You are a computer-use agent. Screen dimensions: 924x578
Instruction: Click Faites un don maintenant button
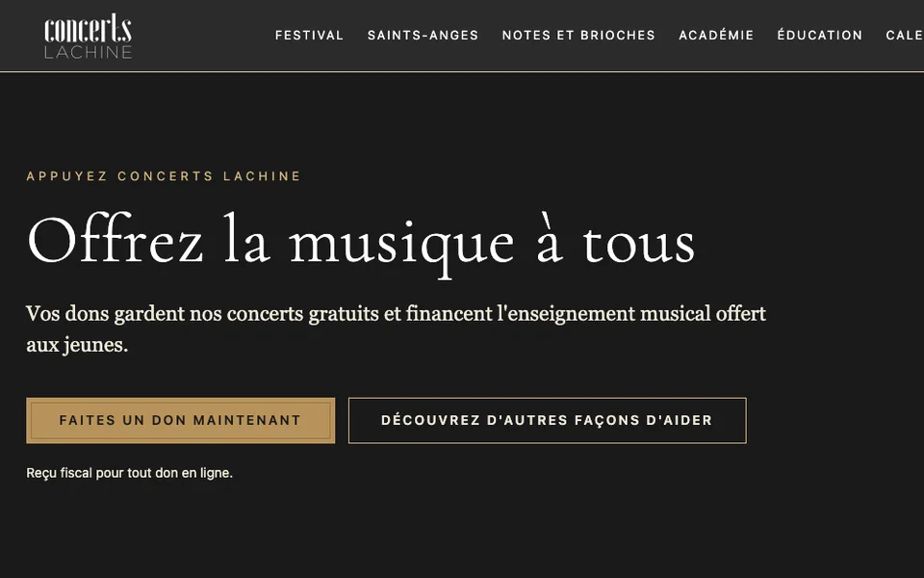[180, 421]
